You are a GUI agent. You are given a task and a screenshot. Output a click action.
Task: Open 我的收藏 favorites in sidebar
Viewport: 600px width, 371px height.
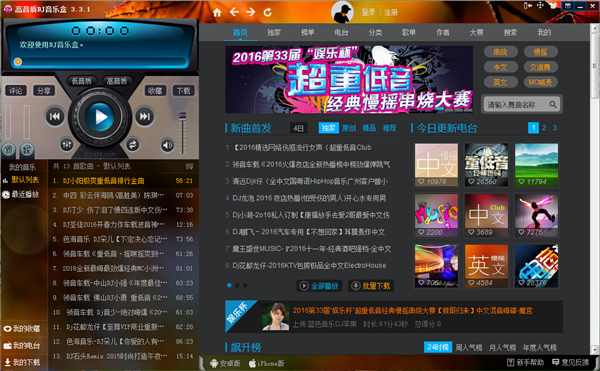(x=26, y=329)
